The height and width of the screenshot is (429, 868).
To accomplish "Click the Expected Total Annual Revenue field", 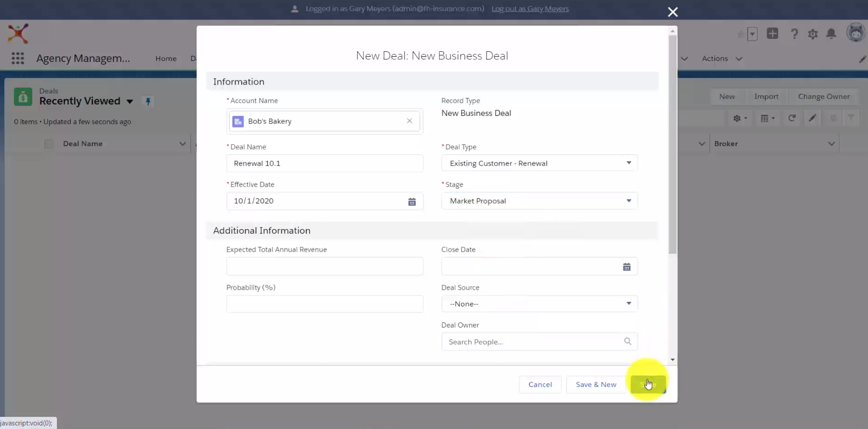I will point(325,266).
